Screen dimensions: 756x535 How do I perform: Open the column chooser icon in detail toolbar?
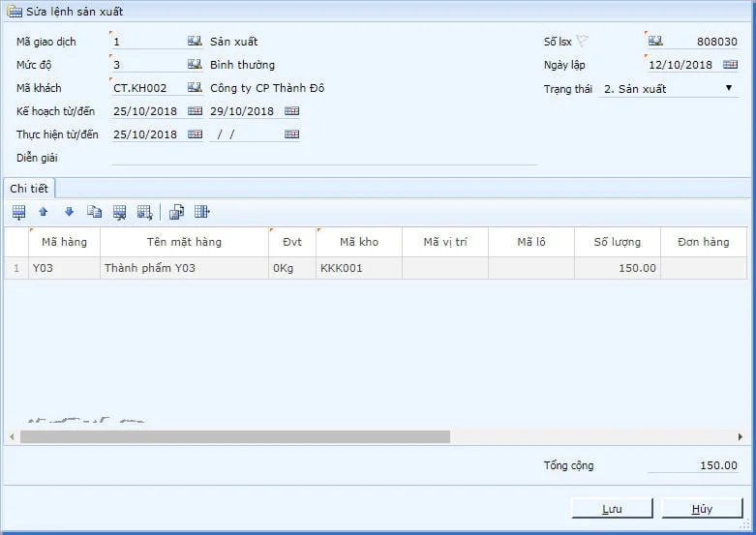point(202,212)
